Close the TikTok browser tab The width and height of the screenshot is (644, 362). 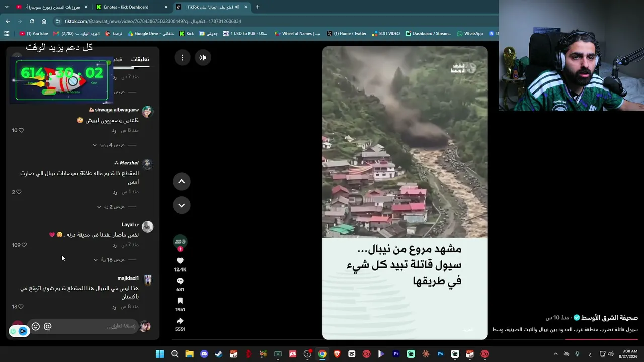246,7
